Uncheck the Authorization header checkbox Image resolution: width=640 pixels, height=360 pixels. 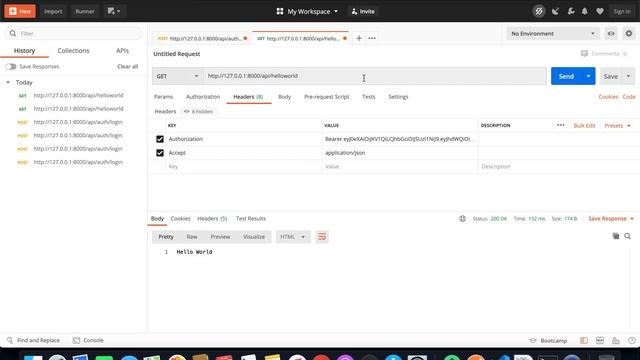pyautogui.click(x=160, y=139)
